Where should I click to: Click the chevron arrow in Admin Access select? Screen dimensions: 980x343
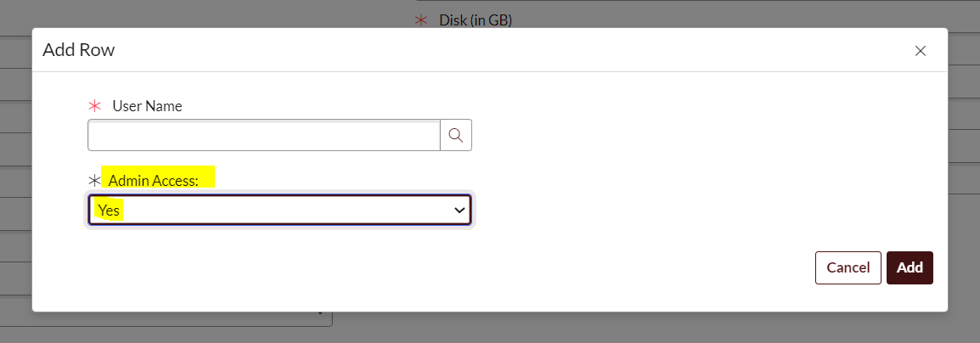tap(460, 211)
